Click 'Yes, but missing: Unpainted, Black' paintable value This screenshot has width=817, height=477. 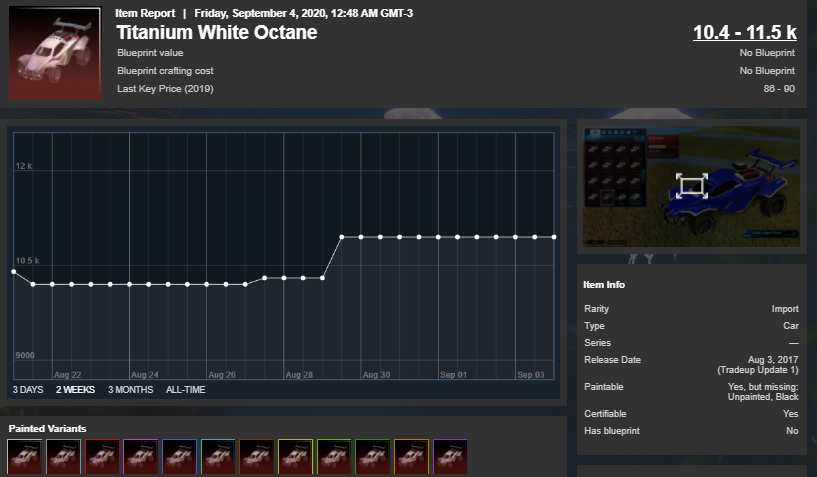point(763,392)
